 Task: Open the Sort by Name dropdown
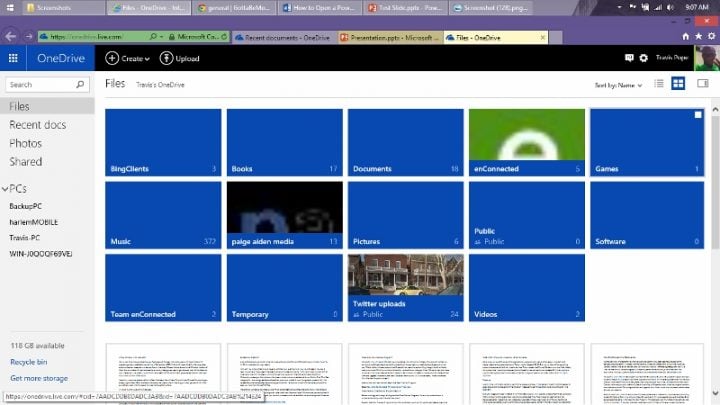(x=618, y=85)
